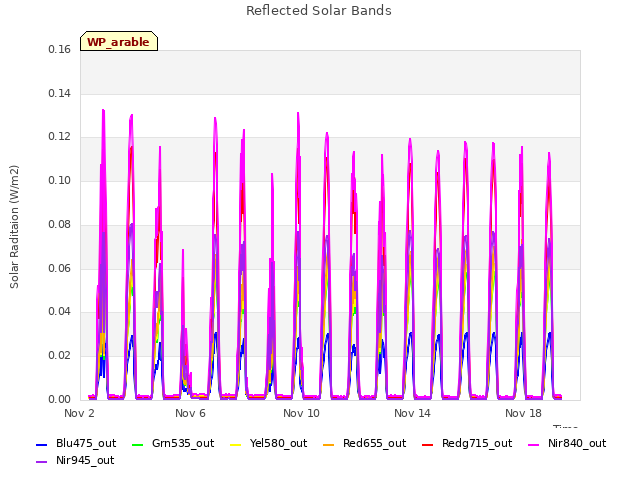Click the 0.00 y-axis tick label
This screenshot has height=480, width=640.
[x=60, y=399]
